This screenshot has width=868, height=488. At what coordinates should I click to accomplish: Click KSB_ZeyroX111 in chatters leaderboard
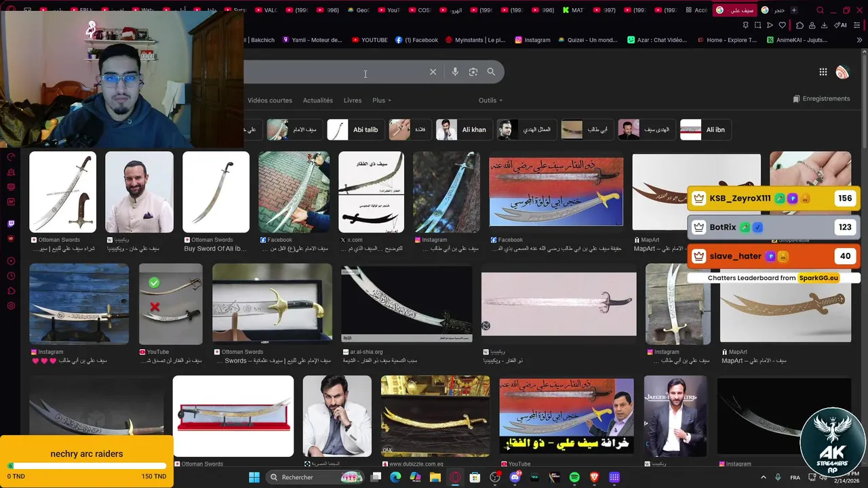774,199
